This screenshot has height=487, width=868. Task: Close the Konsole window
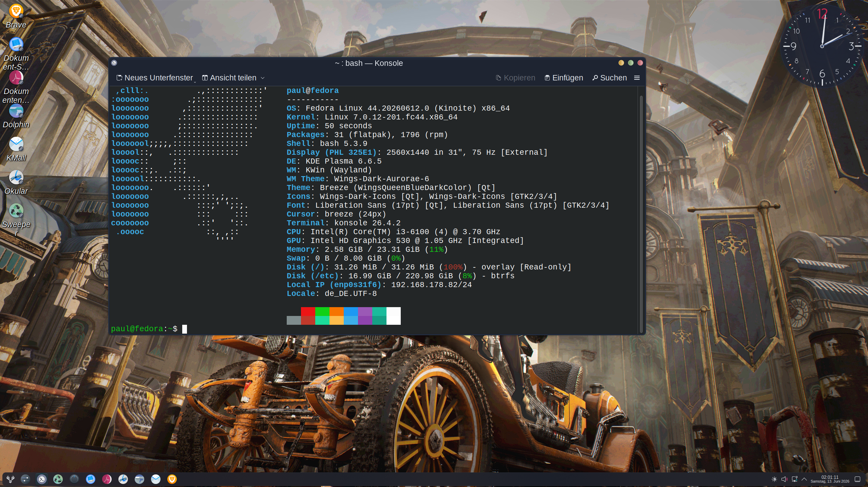(640, 63)
